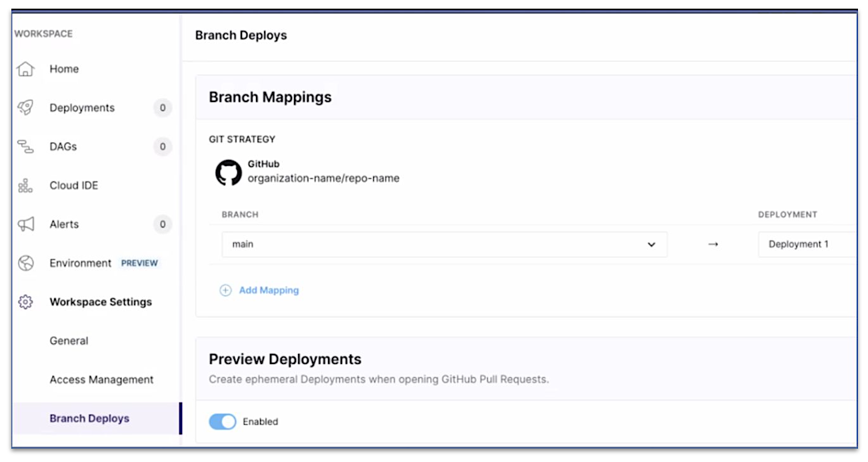Click the Deployments rocket icon

coord(25,108)
